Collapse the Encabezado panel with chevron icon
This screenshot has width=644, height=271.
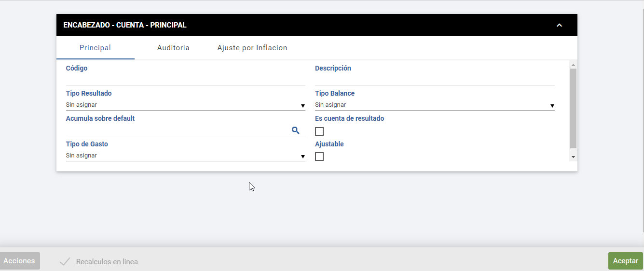559,25
